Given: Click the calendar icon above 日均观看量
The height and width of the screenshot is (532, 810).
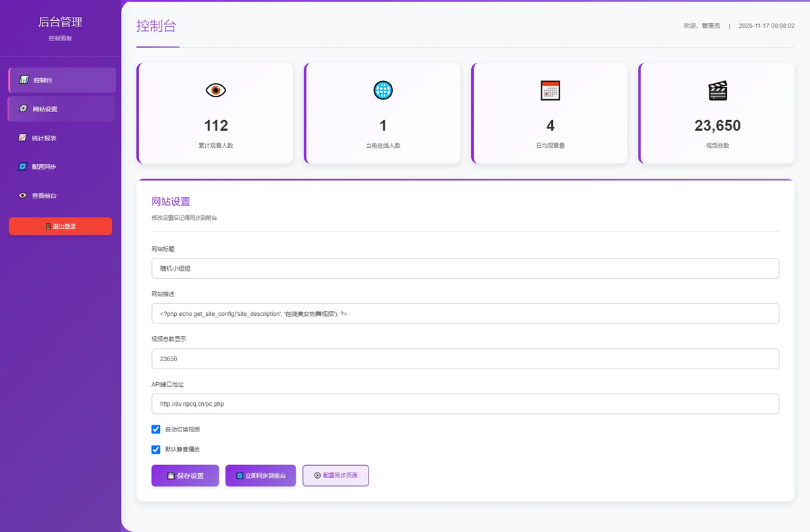Looking at the screenshot, I should [x=550, y=90].
